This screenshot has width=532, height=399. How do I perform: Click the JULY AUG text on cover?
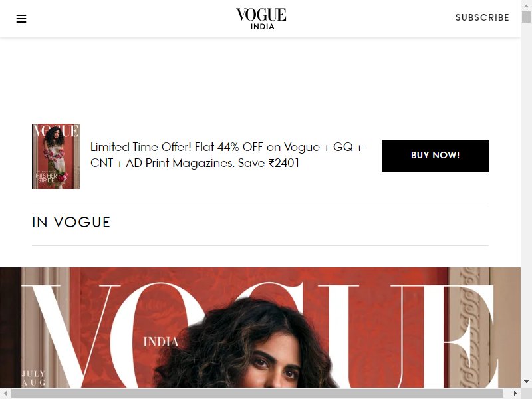point(33,378)
